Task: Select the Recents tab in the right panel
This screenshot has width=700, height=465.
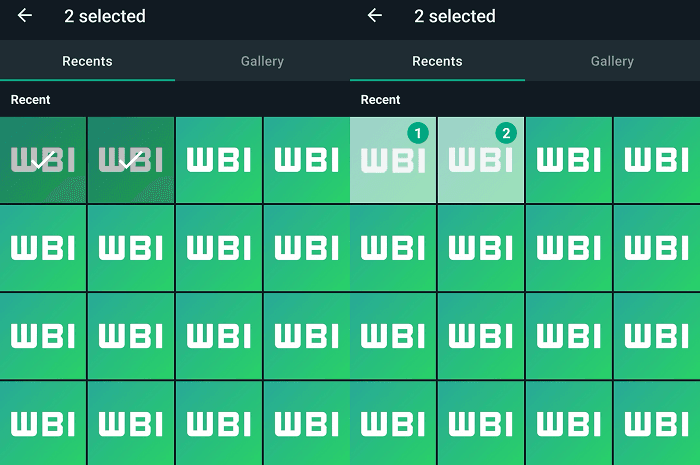Action: pos(437,61)
